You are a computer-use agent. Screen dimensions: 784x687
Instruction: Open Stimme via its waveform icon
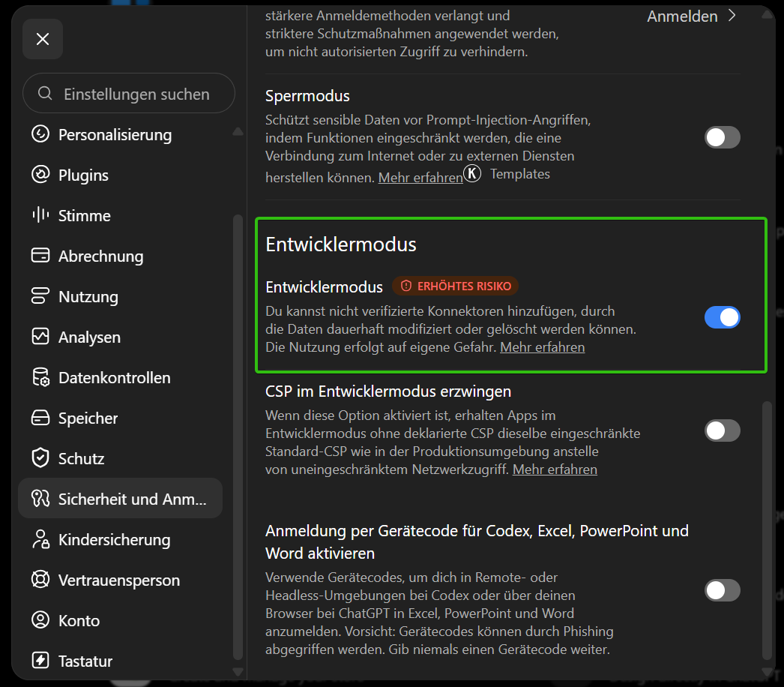pyautogui.click(x=40, y=215)
